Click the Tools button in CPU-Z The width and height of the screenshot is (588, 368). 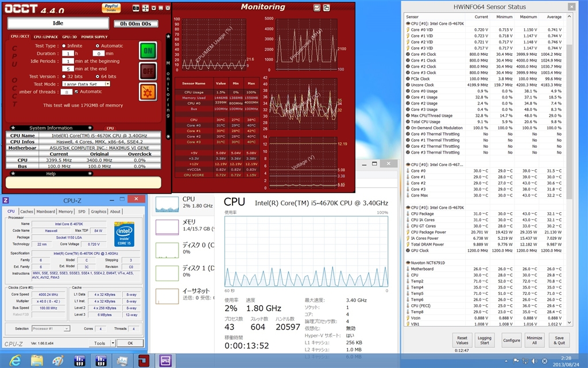[100, 343]
